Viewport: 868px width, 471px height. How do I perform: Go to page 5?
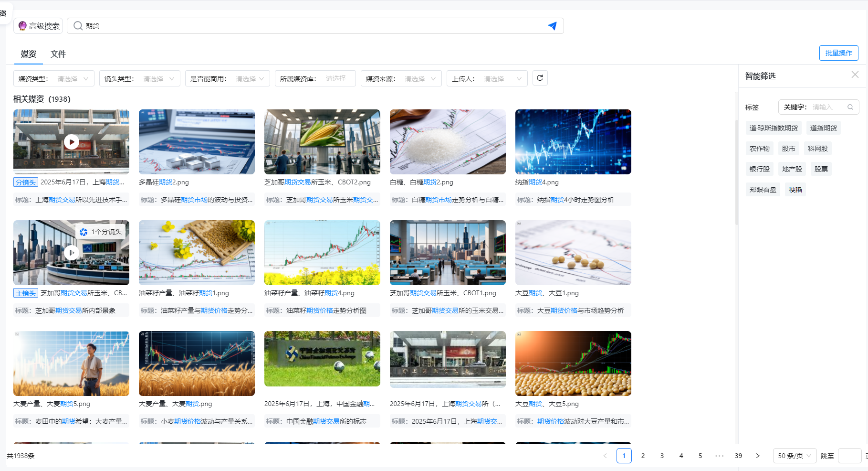click(x=701, y=456)
